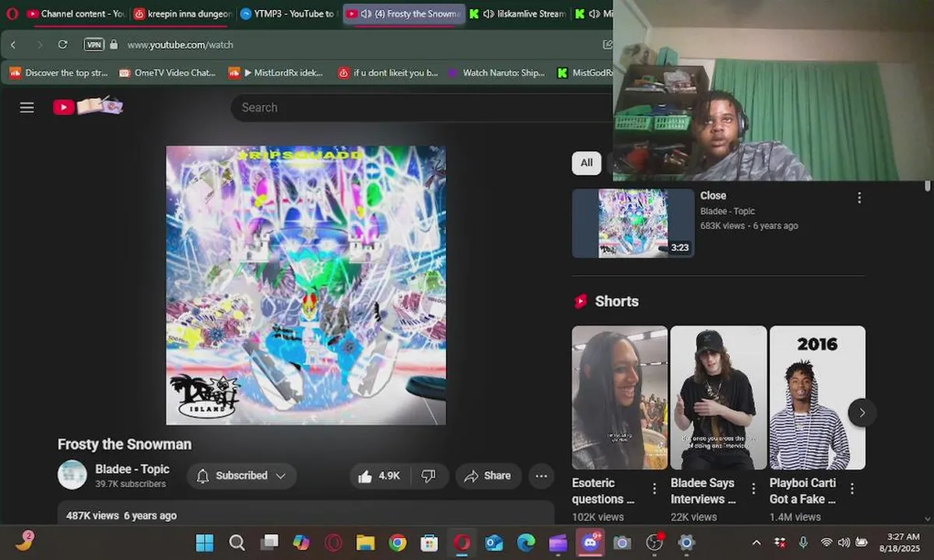Open options for Playboi Carti Got a Fake short
Screen dimensions: 934x560
pos(852,488)
